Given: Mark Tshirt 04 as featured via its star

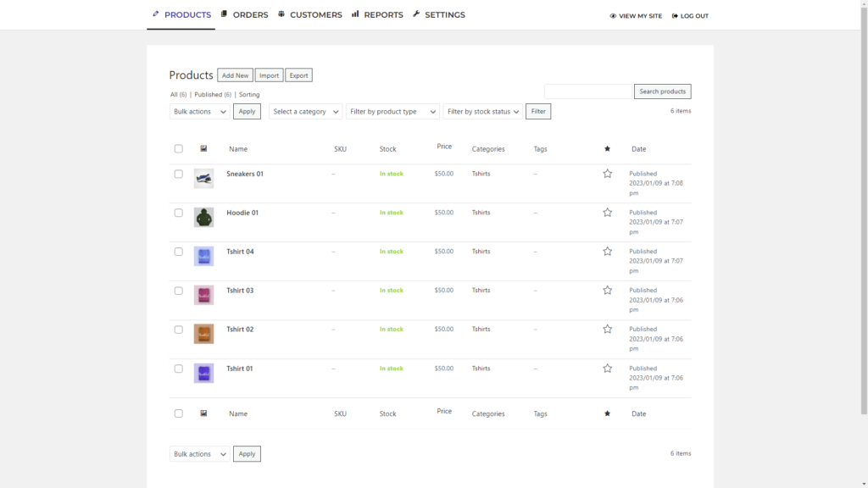Looking at the screenshot, I should [x=607, y=251].
